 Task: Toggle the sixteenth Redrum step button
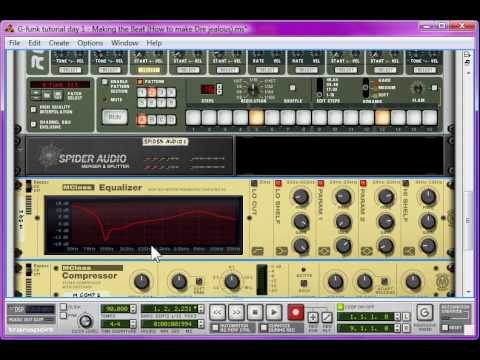tap(430, 117)
